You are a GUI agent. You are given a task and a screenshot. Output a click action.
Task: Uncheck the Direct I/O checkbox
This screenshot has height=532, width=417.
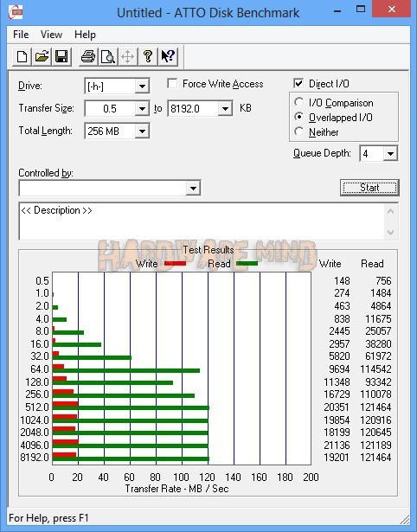point(298,83)
